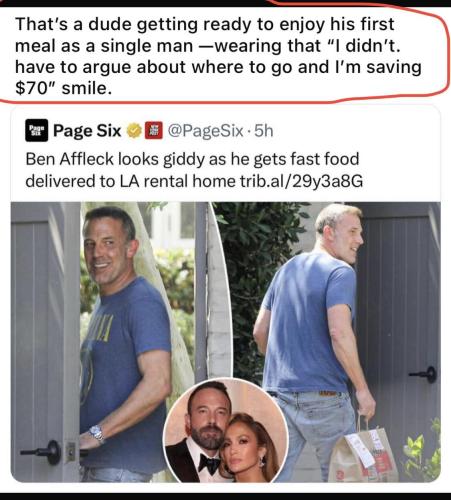Click the 5h timestamp on the quoted tweet
The image size is (451, 500).
(x=264, y=131)
